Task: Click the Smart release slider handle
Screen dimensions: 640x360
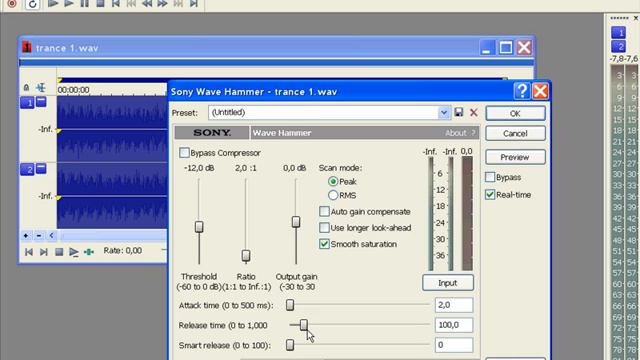Action: pyautogui.click(x=290, y=345)
